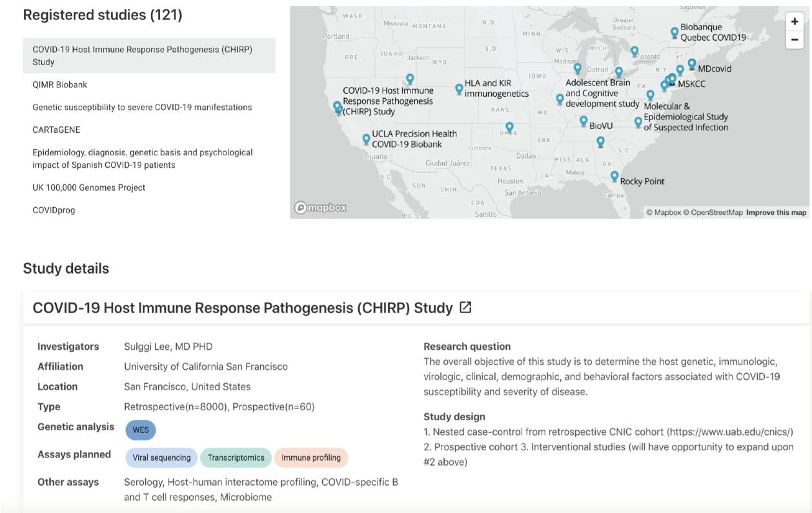This screenshot has height=513, width=812.
Task: Click the Molecular & Epidemiological Study label
Action: 685,117
